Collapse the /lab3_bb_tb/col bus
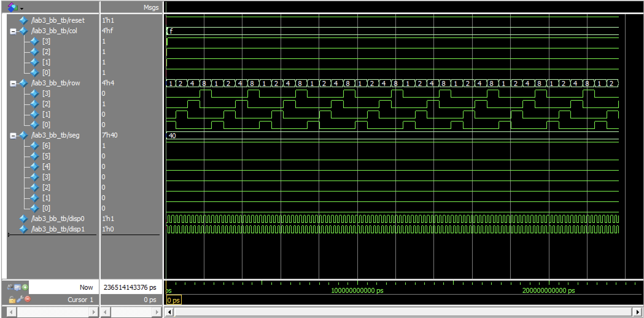The height and width of the screenshot is (318, 644). pyautogui.click(x=13, y=31)
